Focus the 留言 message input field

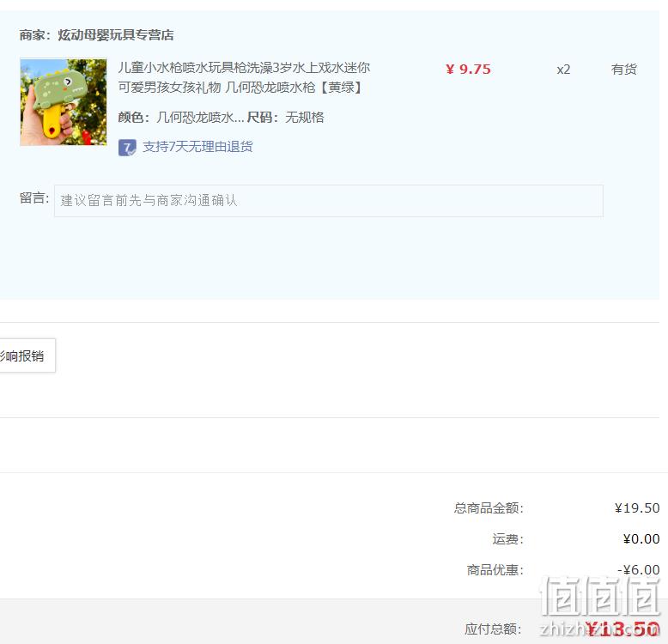(329, 201)
